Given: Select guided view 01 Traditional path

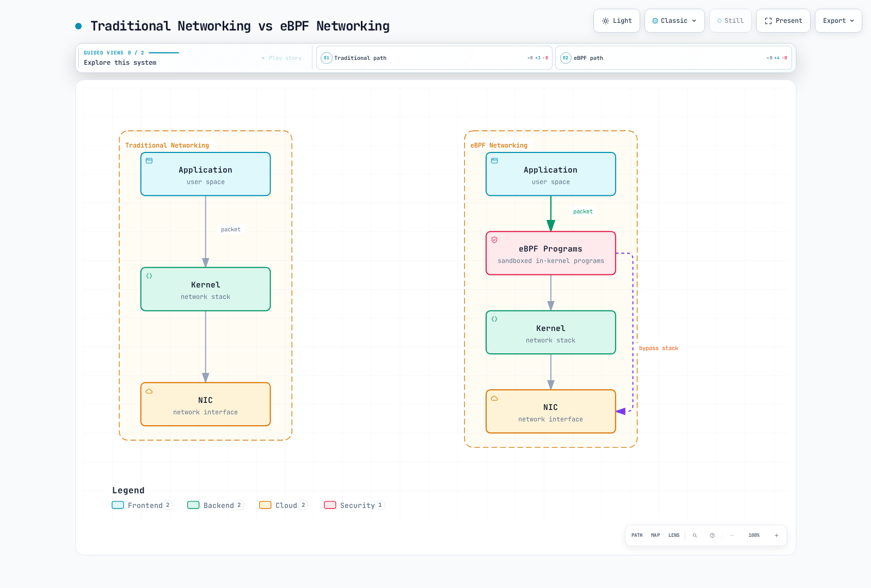Looking at the screenshot, I should pyautogui.click(x=434, y=58).
